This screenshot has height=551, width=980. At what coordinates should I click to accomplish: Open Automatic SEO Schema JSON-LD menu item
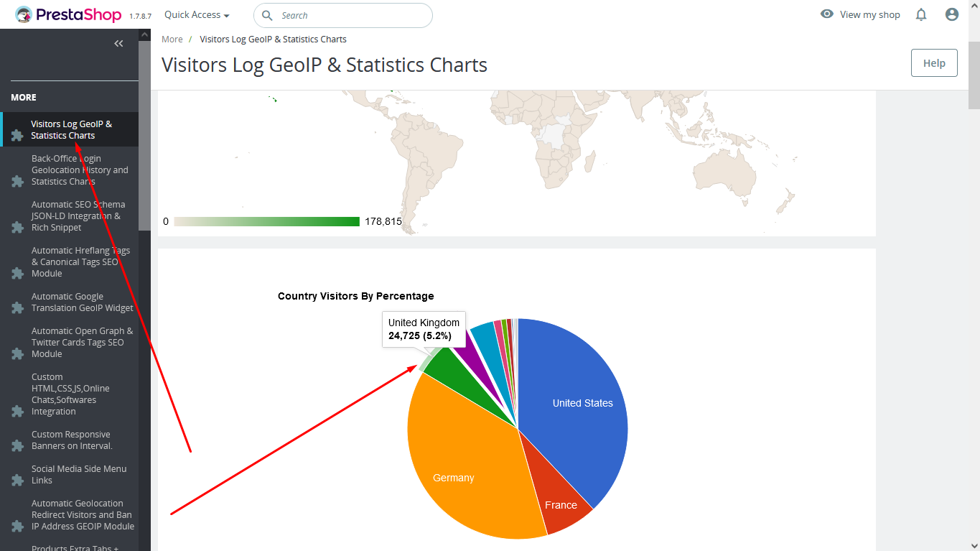pyautogui.click(x=78, y=216)
